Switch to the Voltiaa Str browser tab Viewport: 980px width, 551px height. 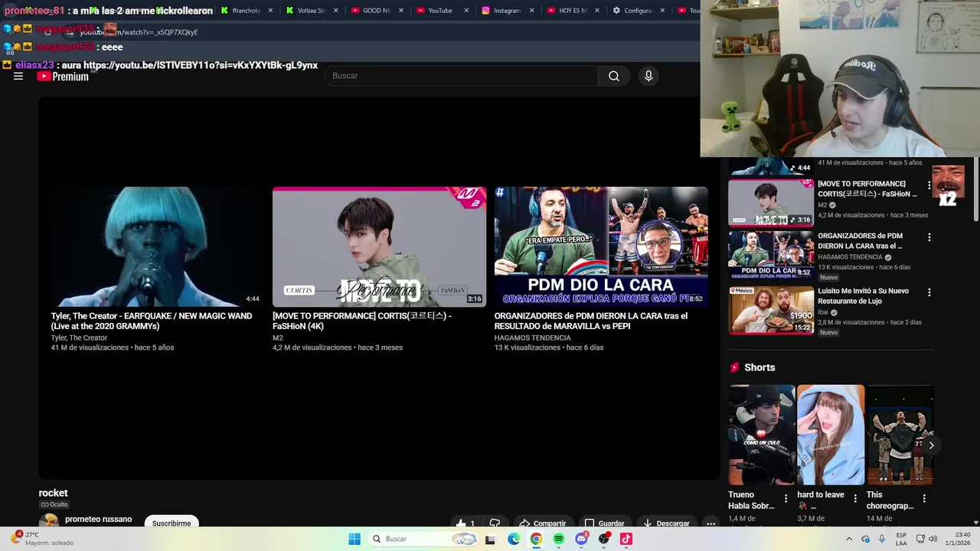312,11
